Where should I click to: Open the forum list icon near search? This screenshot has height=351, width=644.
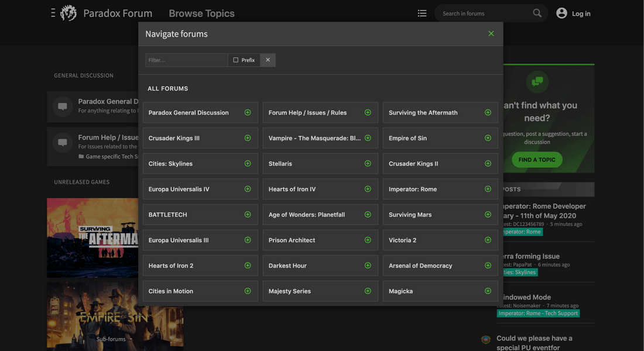(422, 13)
